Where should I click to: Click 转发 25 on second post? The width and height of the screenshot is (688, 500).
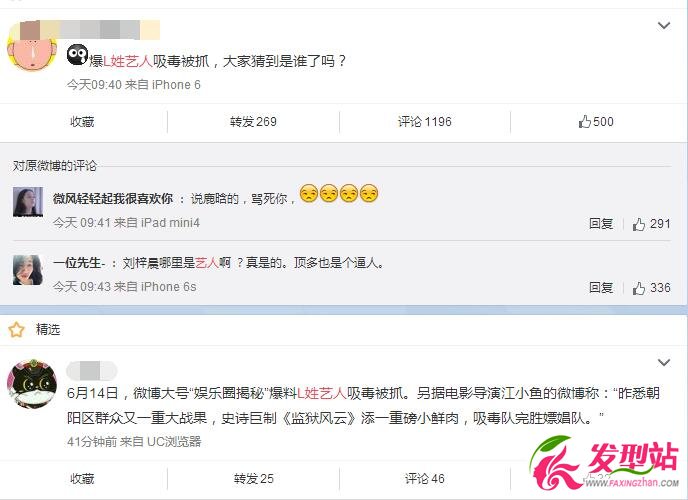[x=254, y=479]
